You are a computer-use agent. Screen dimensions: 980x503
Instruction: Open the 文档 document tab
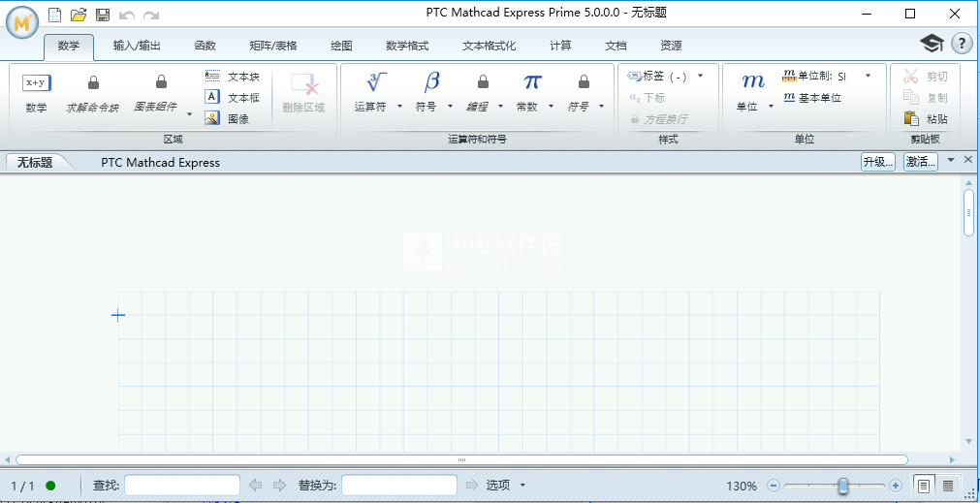click(616, 46)
